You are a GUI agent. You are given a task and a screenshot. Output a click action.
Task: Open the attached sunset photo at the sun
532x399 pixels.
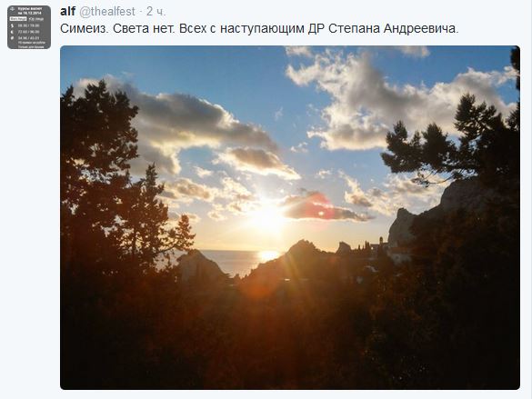coord(268,217)
